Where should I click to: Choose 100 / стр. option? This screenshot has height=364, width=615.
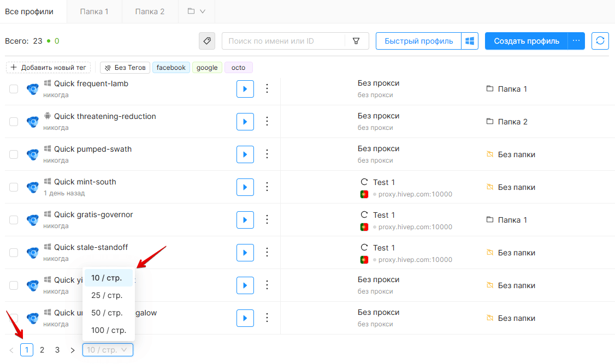pyautogui.click(x=109, y=330)
